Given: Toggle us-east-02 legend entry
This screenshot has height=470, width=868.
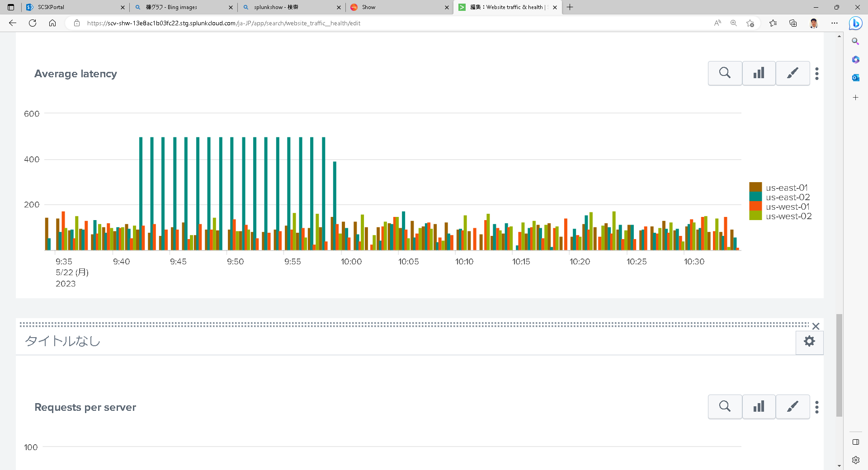Looking at the screenshot, I should click(788, 197).
